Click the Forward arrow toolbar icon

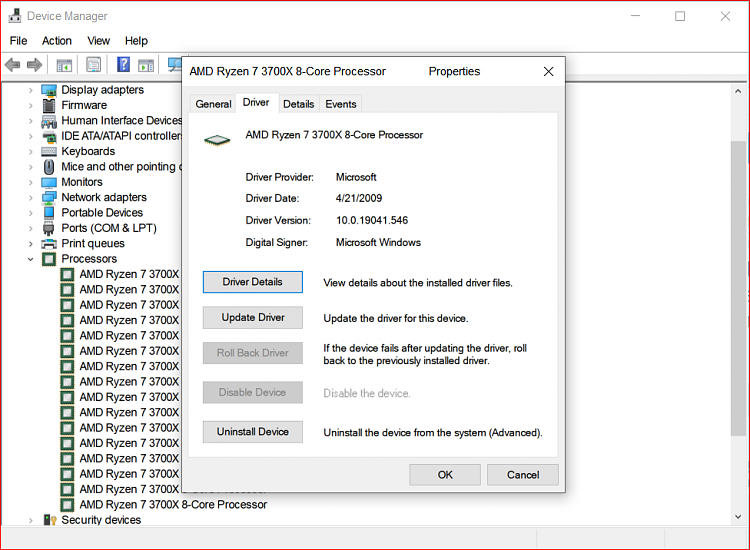(x=34, y=65)
